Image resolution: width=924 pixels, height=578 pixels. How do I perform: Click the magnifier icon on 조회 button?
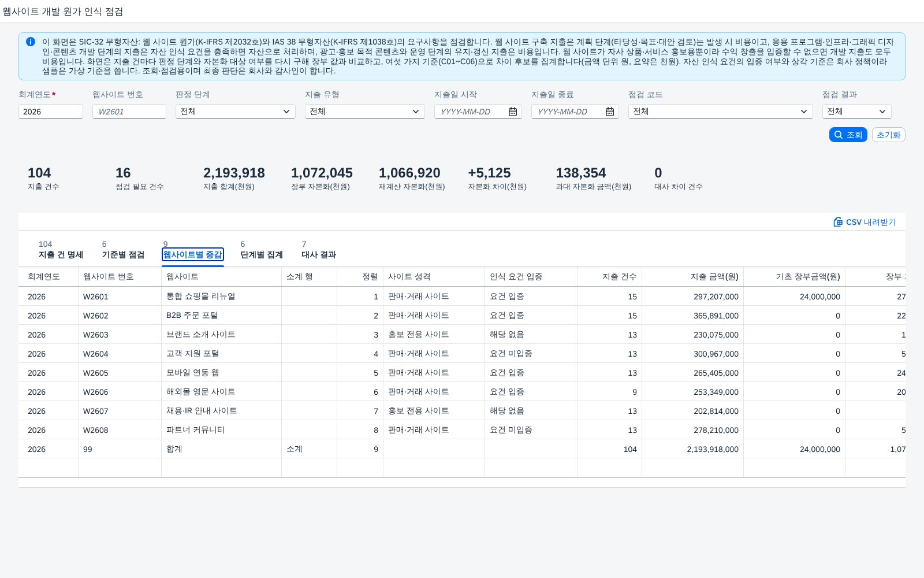coord(839,135)
